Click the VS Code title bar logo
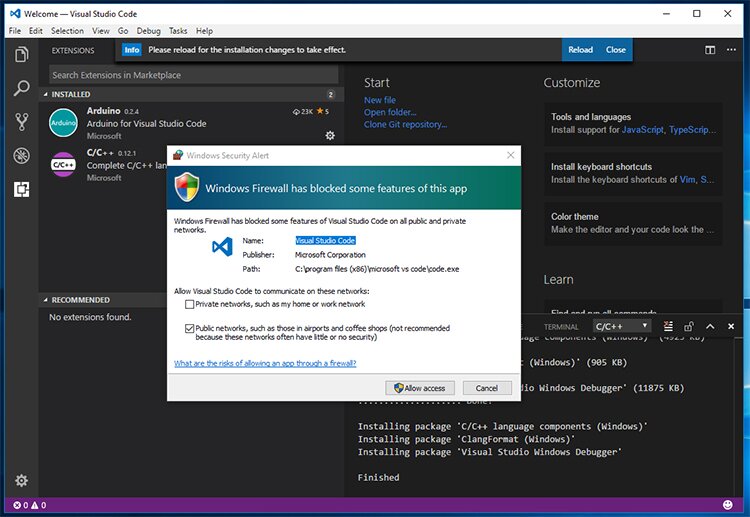Screen dimensions: 750x517 (15, 13)
